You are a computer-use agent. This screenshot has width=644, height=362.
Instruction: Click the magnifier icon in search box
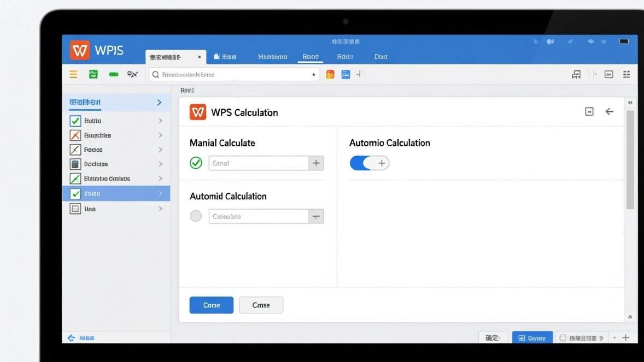(x=156, y=75)
